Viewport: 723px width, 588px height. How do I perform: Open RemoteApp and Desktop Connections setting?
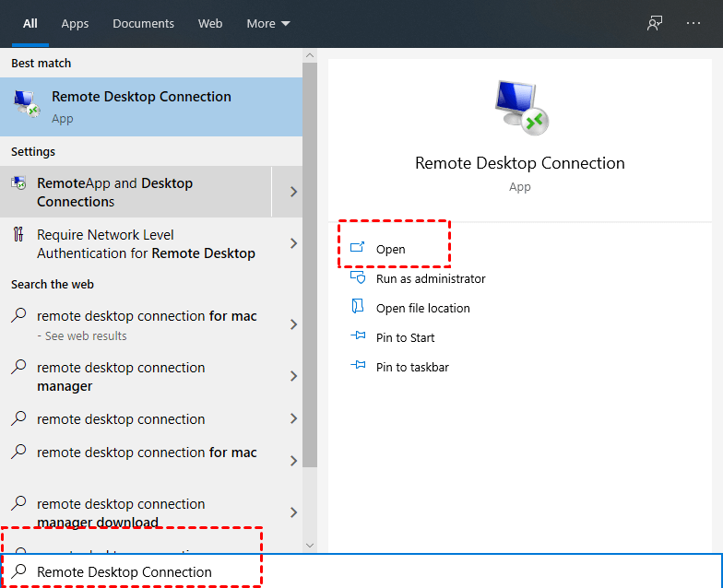[136, 192]
